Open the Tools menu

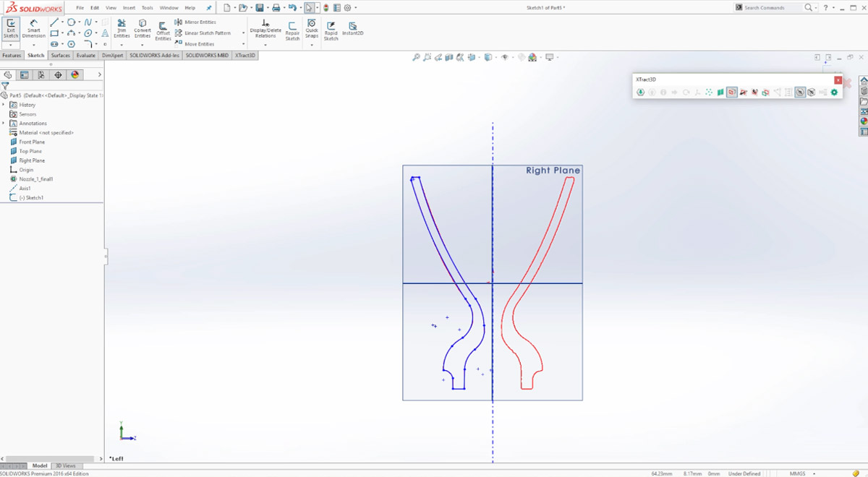click(x=148, y=7)
